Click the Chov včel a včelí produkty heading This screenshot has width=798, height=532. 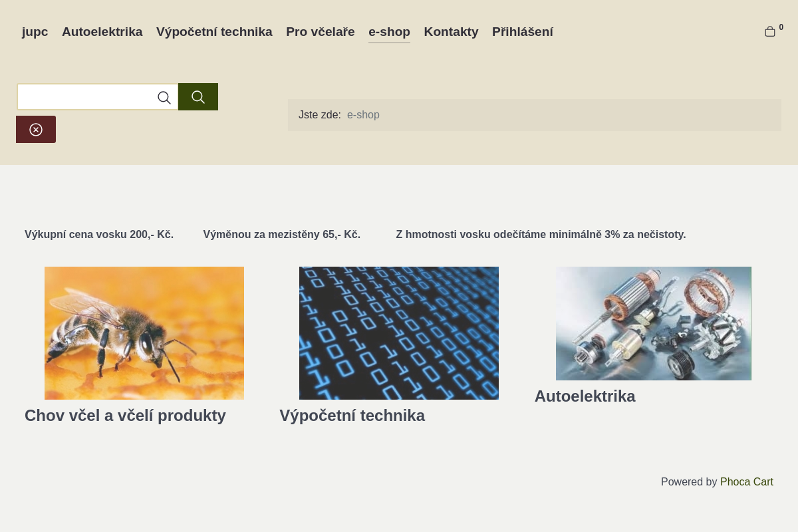click(x=125, y=416)
